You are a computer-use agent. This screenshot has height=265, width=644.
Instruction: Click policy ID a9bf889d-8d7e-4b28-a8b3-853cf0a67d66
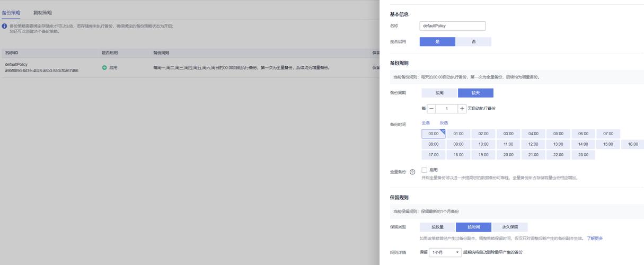pos(41,70)
